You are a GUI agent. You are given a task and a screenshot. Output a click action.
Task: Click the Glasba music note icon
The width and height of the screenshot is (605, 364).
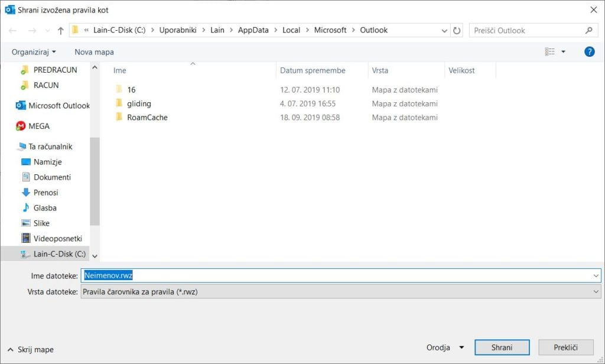26,207
